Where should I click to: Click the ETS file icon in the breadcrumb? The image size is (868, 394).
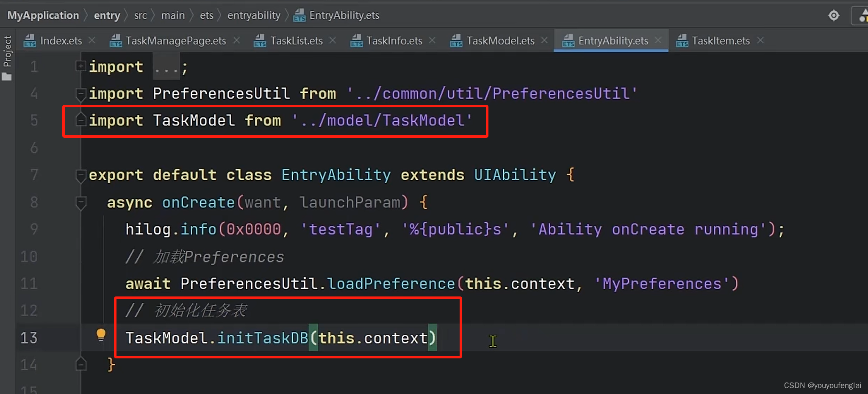pyautogui.click(x=299, y=16)
